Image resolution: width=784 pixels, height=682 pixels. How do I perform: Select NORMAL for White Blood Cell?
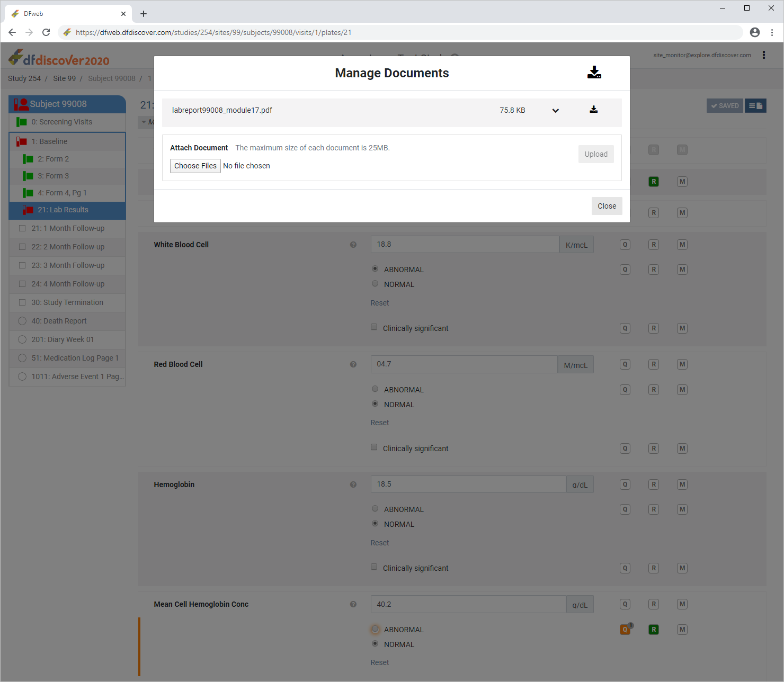(x=375, y=284)
